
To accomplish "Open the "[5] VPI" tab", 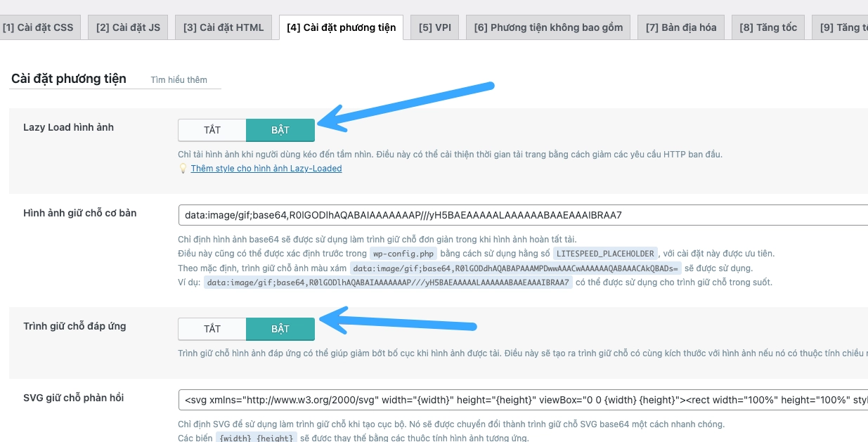I will [434, 27].
